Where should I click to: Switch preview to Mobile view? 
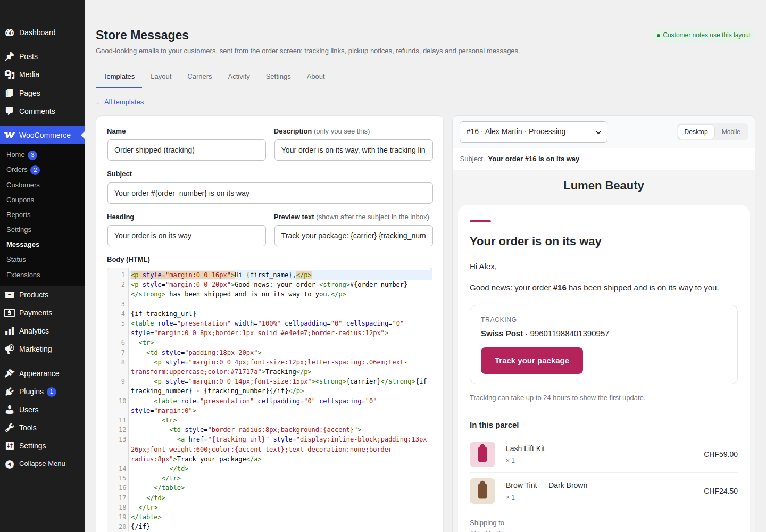click(731, 132)
